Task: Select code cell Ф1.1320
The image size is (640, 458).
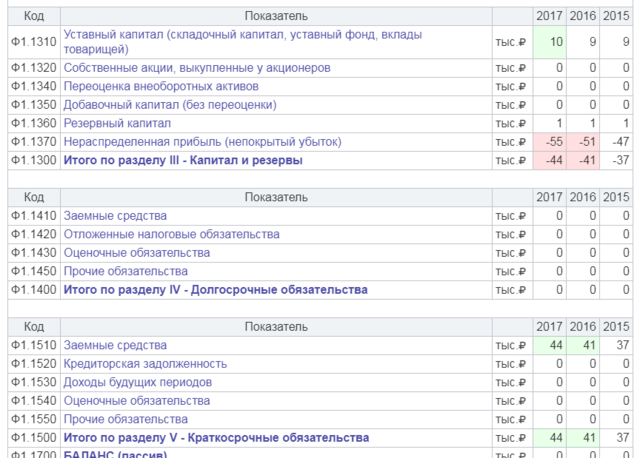Action: (x=34, y=68)
